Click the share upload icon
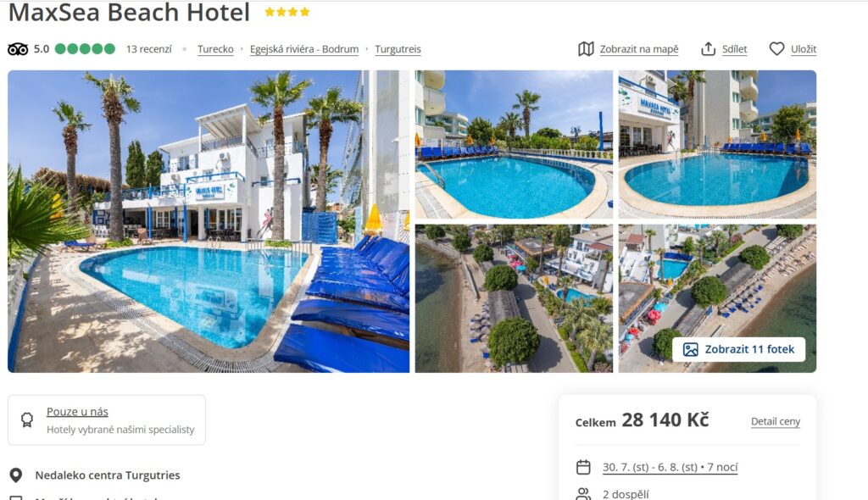The height and width of the screenshot is (500, 868). pos(708,49)
